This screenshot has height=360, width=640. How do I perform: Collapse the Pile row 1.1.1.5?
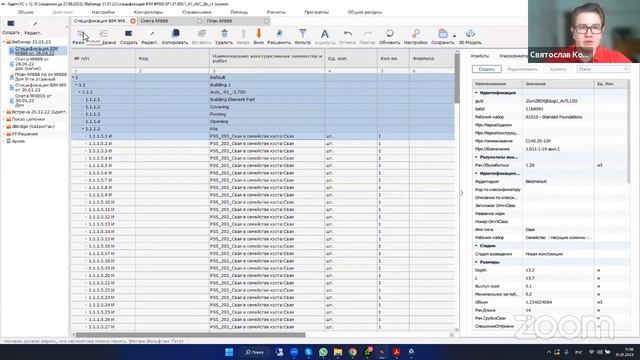click(83, 129)
